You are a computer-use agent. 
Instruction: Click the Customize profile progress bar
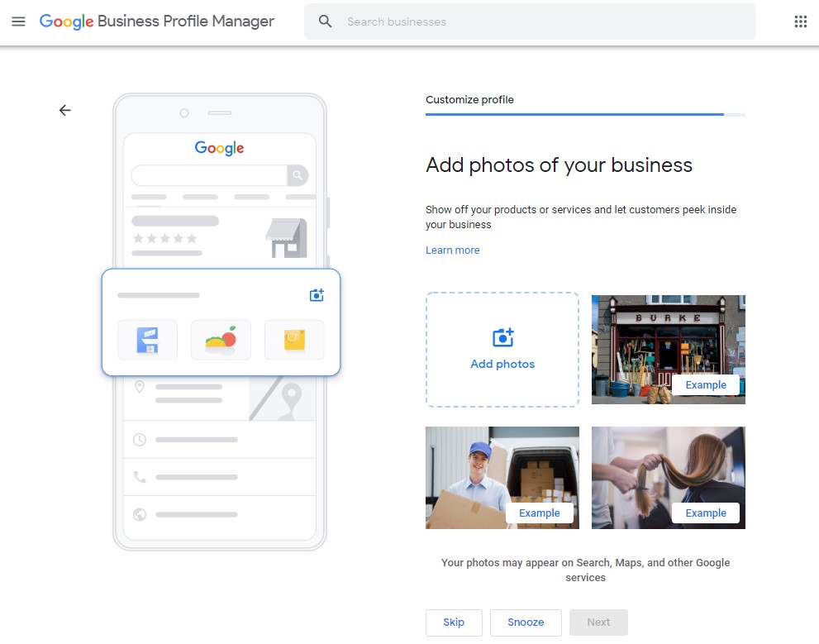(585, 114)
